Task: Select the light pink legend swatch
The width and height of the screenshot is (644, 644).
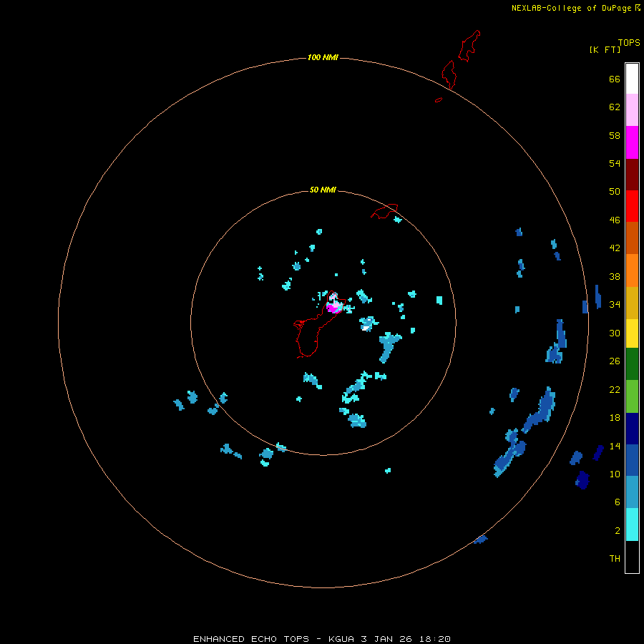Action: pyautogui.click(x=632, y=110)
